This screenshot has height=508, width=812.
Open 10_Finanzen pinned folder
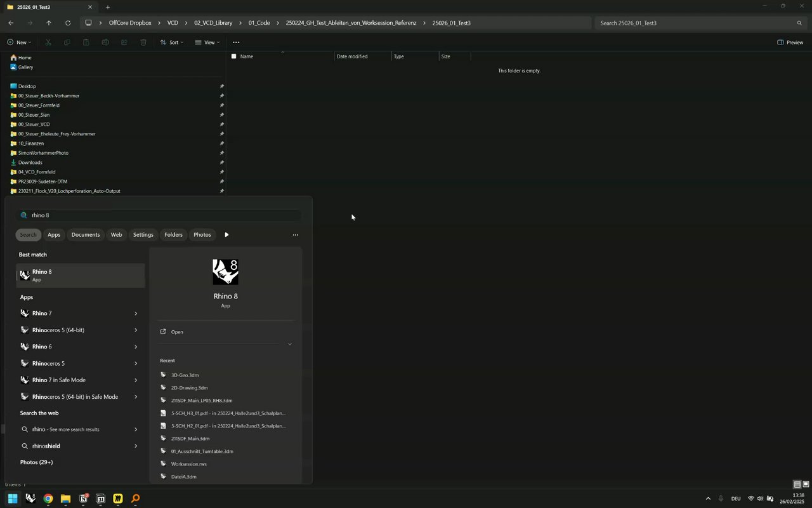pyautogui.click(x=31, y=144)
